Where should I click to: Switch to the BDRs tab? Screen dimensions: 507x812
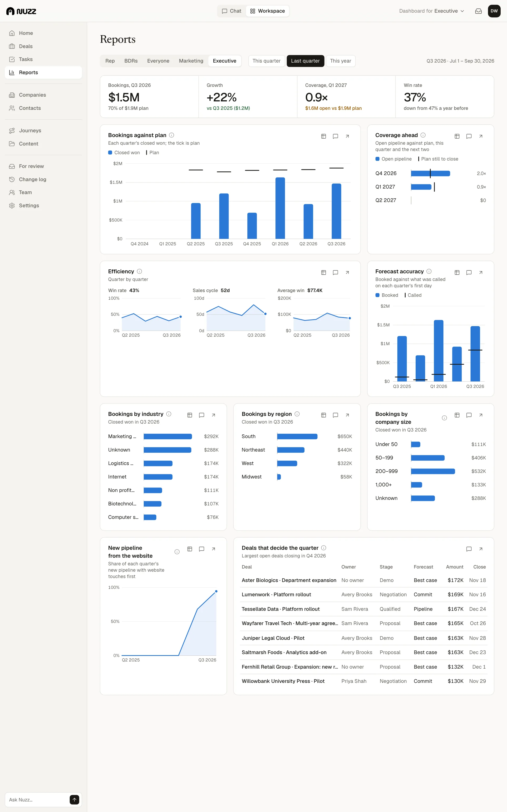(x=131, y=61)
